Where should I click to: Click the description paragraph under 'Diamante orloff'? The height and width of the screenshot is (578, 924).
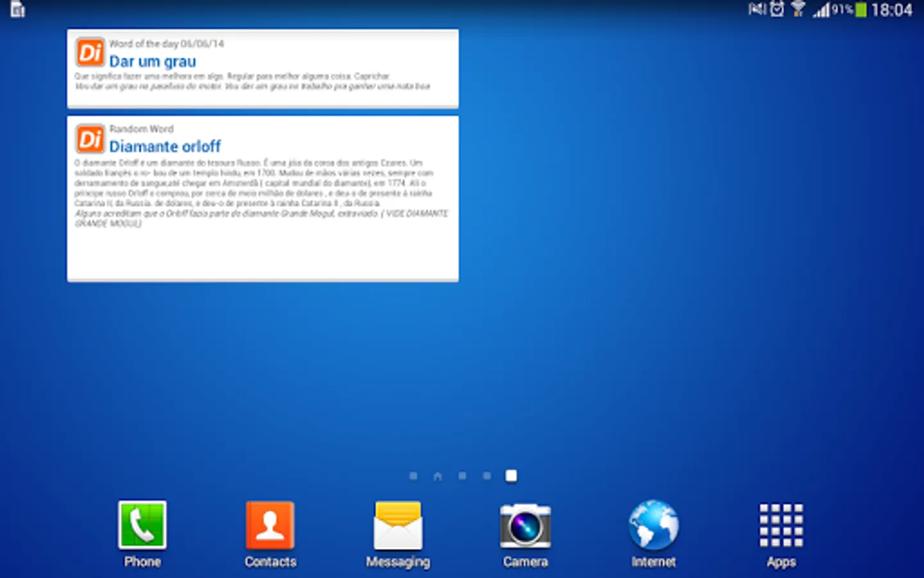[x=261, y=193]
